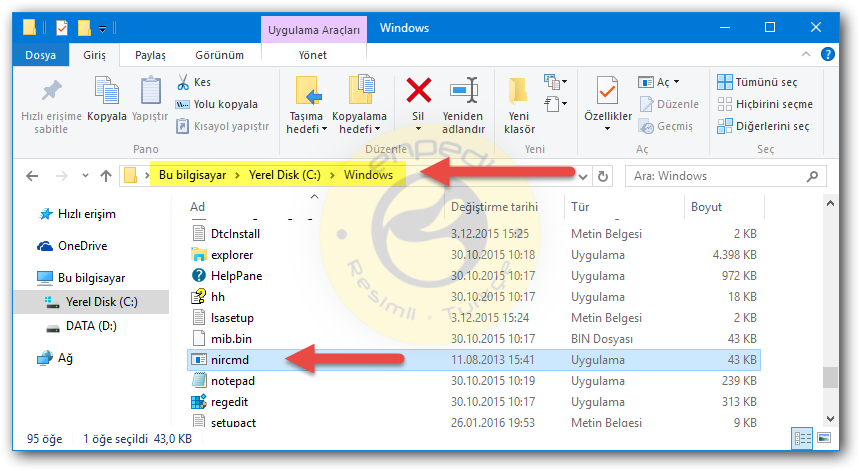Click Yolu kopyala
This screenshot has height=471, width=860.
216,104
